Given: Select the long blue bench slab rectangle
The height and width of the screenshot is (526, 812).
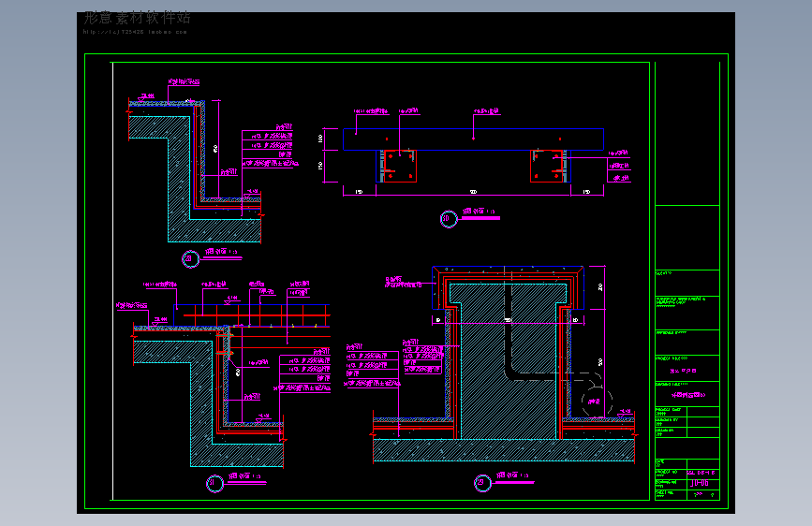Looking at the screenshot, I should [x=473, y=139].
